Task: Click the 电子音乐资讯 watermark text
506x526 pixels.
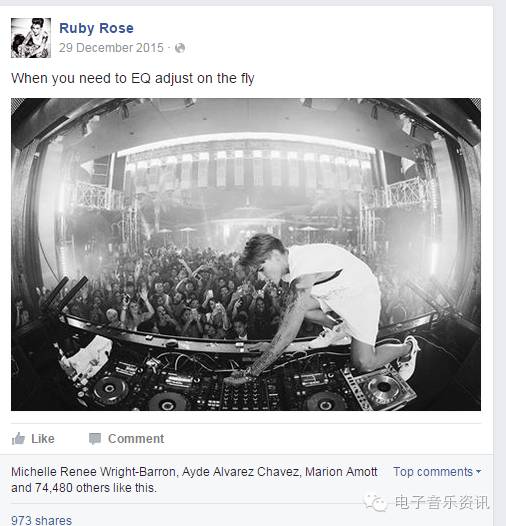Action: click(442, 503)
